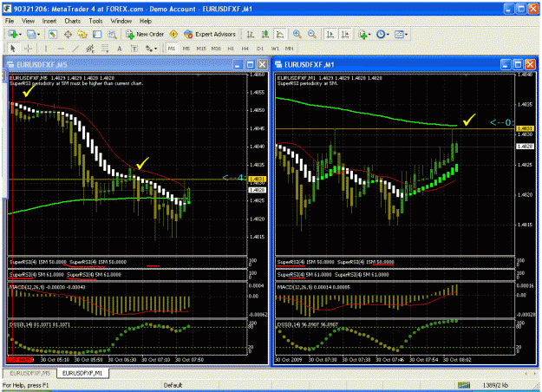Open the Help menu
The width and height of the screenshot is (542, 392).
click(146, 21)
